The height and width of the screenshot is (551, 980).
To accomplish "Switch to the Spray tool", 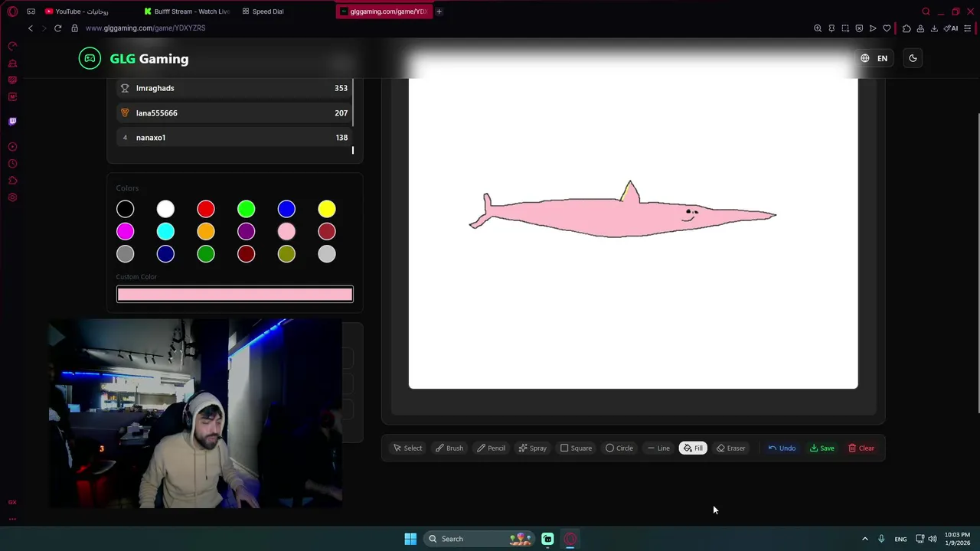I will (x=532, y=448).
